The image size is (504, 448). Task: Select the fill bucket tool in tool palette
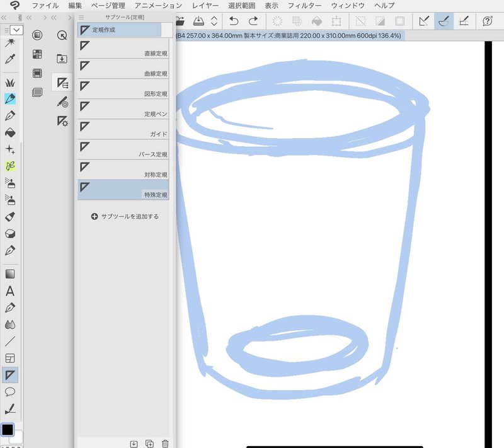(10, 132)
